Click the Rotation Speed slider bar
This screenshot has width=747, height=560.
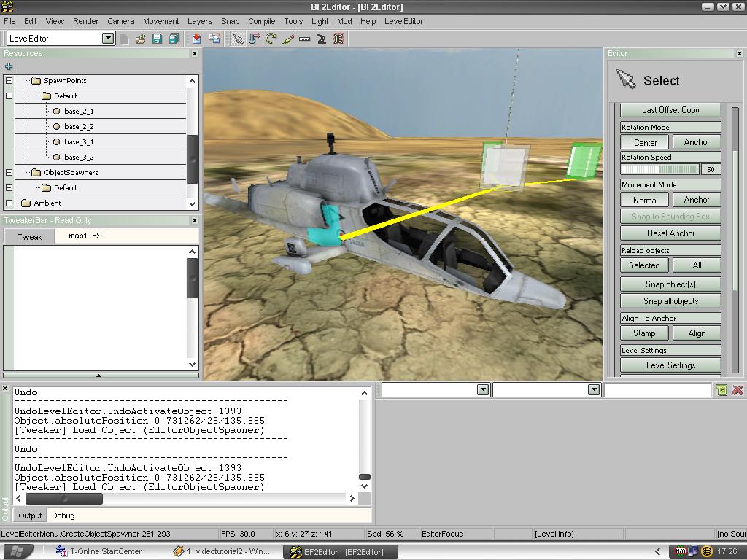[660, 169]
